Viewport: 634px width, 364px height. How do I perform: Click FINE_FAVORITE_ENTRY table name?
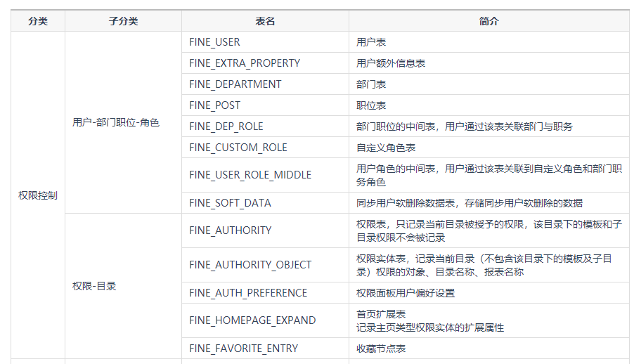pos(243,349)
